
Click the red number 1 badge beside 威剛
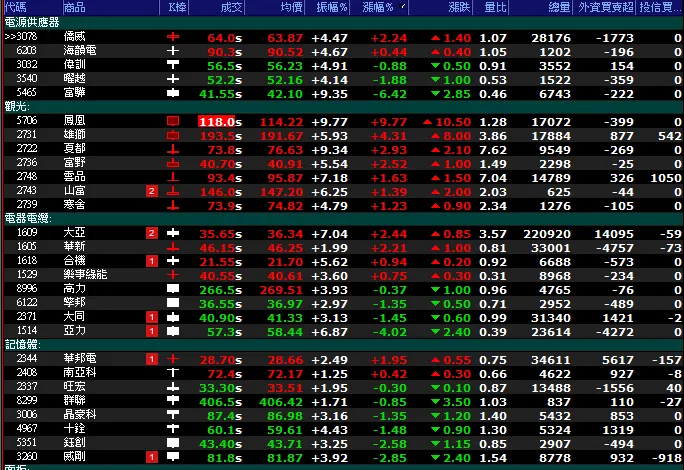pos(151,457)
